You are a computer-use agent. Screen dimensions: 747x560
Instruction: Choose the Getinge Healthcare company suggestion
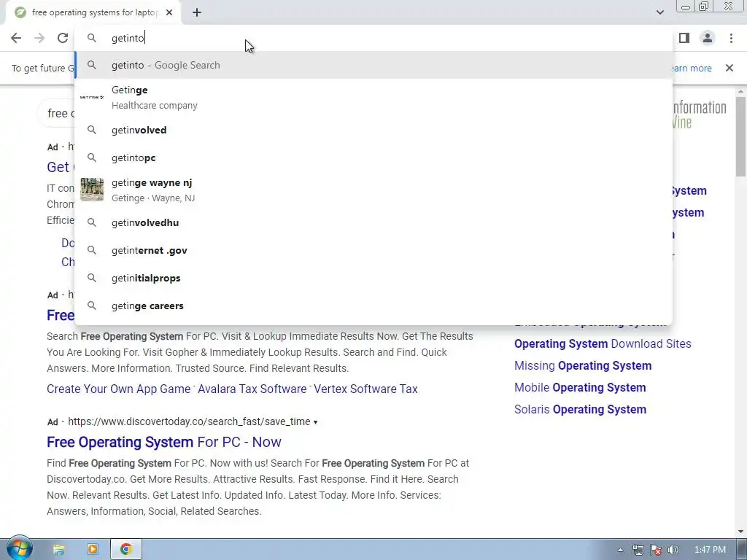point(374,97)
